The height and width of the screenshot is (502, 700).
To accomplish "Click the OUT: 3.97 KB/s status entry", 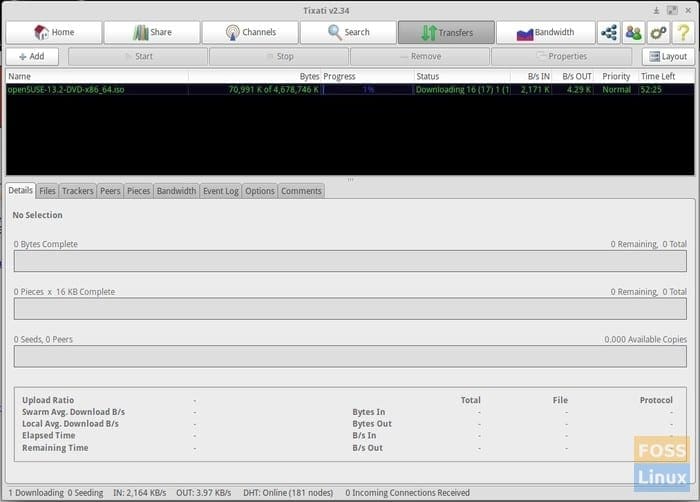I will click(x=204, y=493).
